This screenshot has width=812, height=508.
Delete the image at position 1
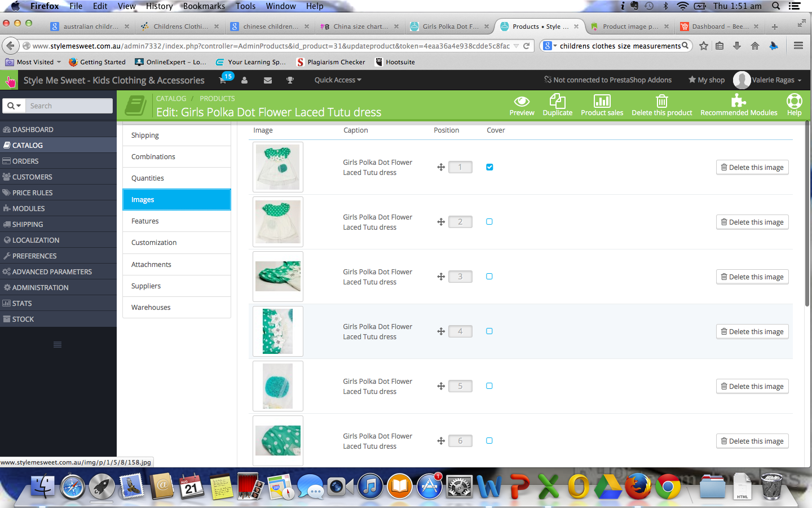tap(752, 168)
